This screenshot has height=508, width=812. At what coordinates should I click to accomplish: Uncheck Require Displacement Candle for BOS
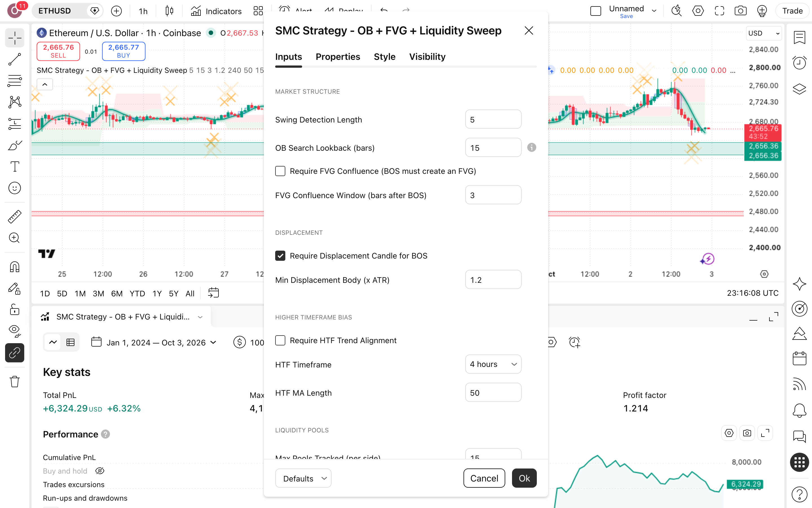280,256
